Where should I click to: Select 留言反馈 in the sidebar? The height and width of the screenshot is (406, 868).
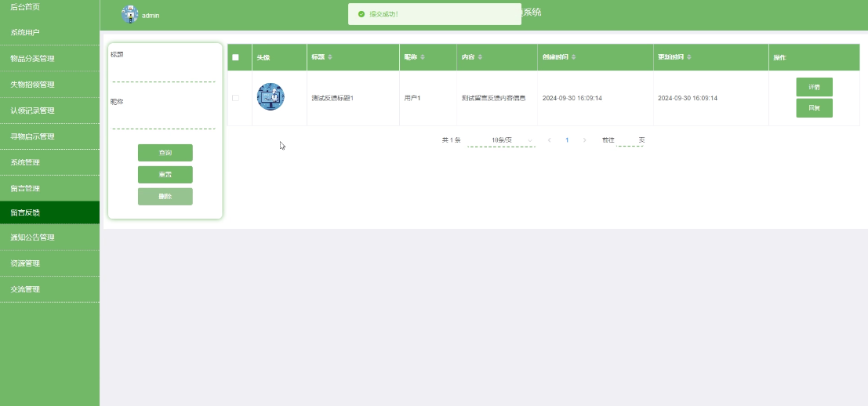click(x=50, y=212)
